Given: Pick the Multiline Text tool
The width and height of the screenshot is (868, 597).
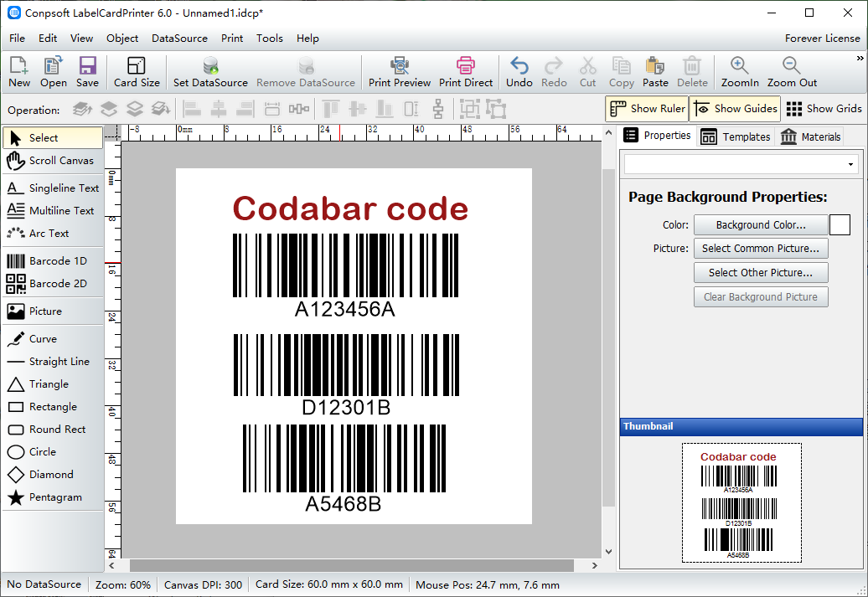Looking at the screenshot, I should pos(53,211).
